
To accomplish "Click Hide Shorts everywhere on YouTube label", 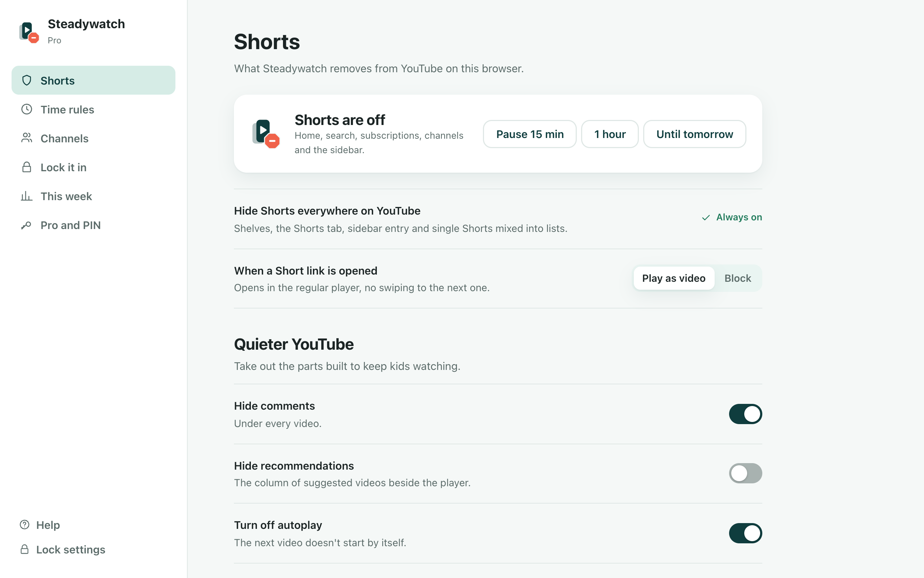I will pos(327,211).
